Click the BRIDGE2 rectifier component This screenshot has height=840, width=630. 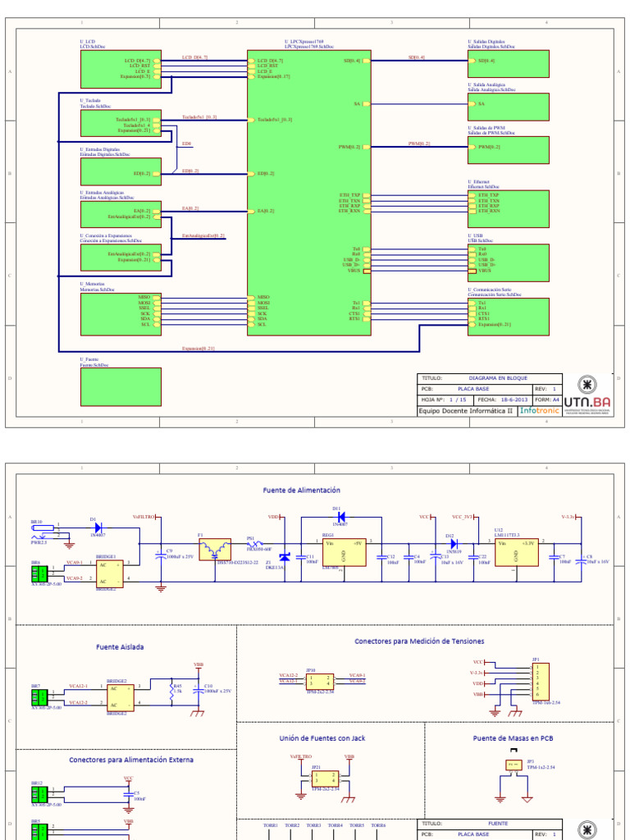[x=121, y=697]
